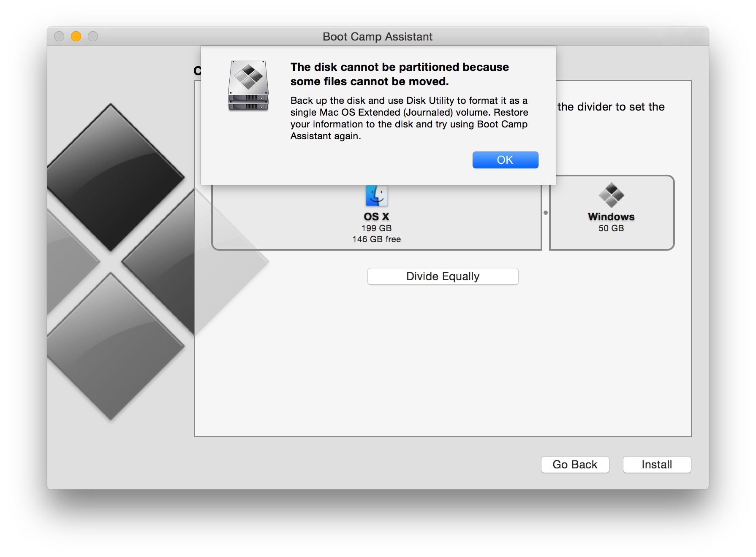Click the Finder icon on the OS X partition
Screen dimensions: 756x557
point(376,196)
